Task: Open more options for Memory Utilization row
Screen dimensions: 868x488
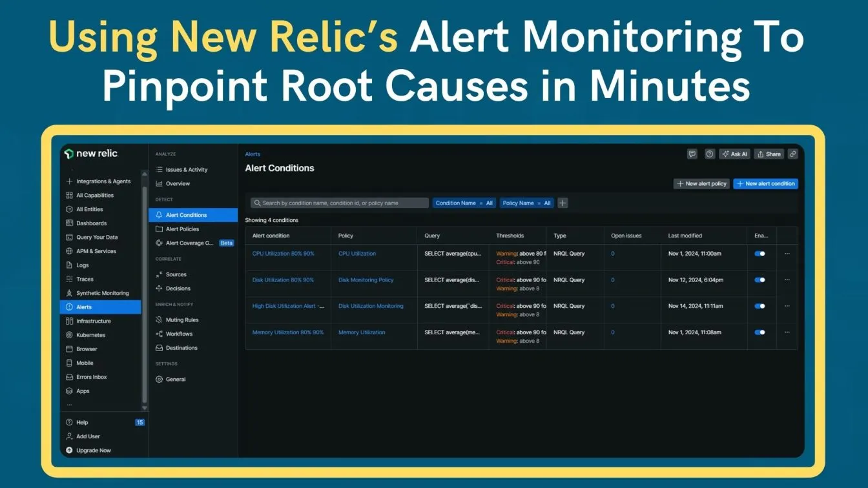Action: [787, 332]
